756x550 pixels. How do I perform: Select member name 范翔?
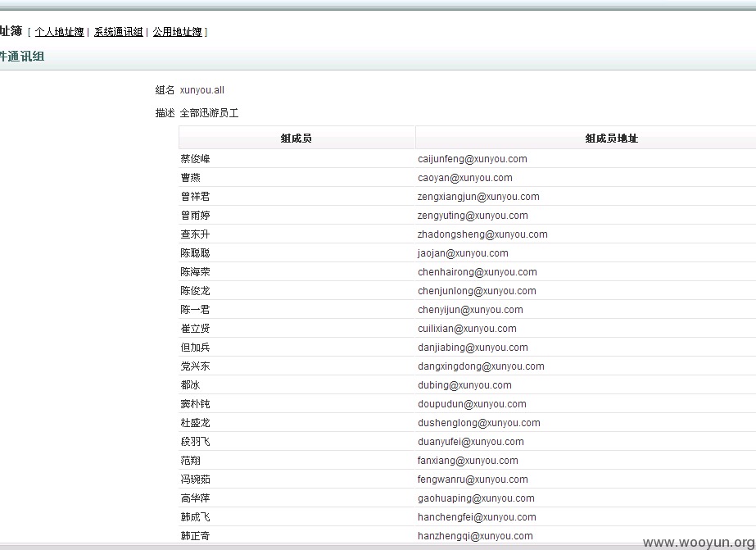point(191,461)
